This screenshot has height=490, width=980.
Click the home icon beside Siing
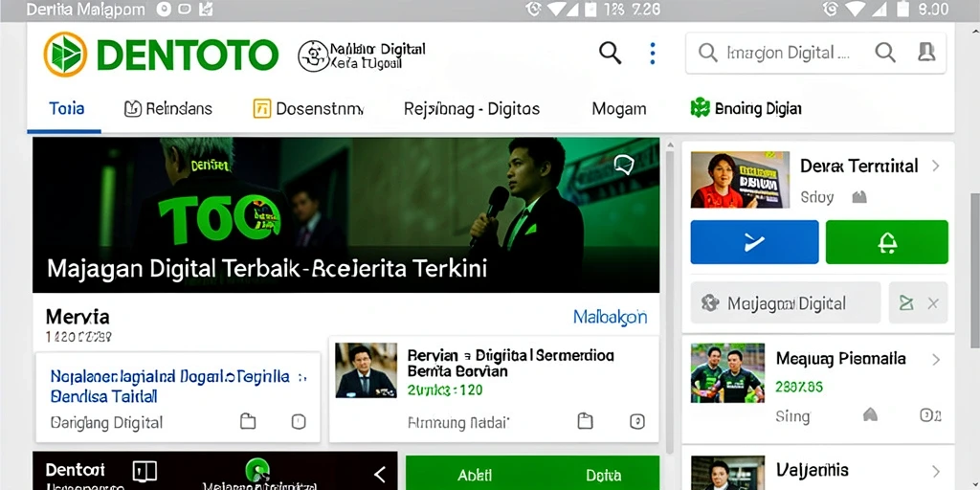[870, 414]
